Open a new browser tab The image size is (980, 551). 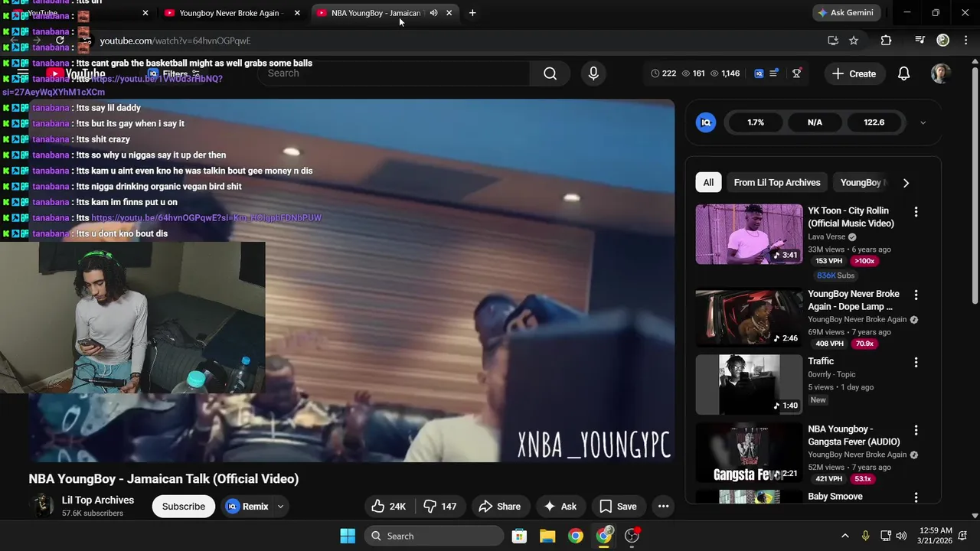[472, 13]
